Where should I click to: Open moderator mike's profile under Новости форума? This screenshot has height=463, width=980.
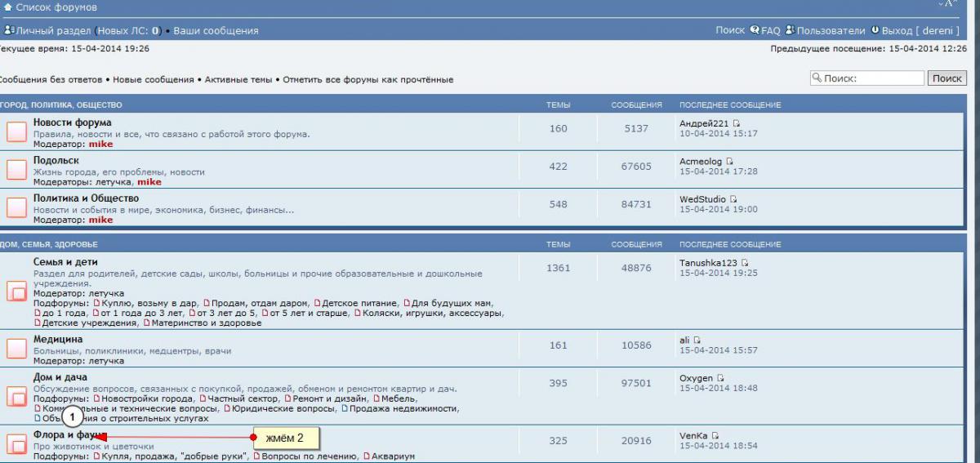coord(100,144)
